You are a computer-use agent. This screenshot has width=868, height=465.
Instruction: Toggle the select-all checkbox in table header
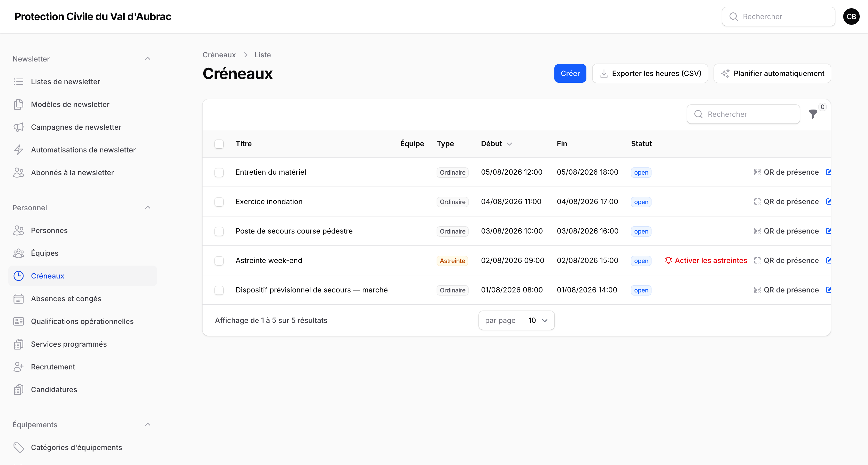click(x=219, y=144)
